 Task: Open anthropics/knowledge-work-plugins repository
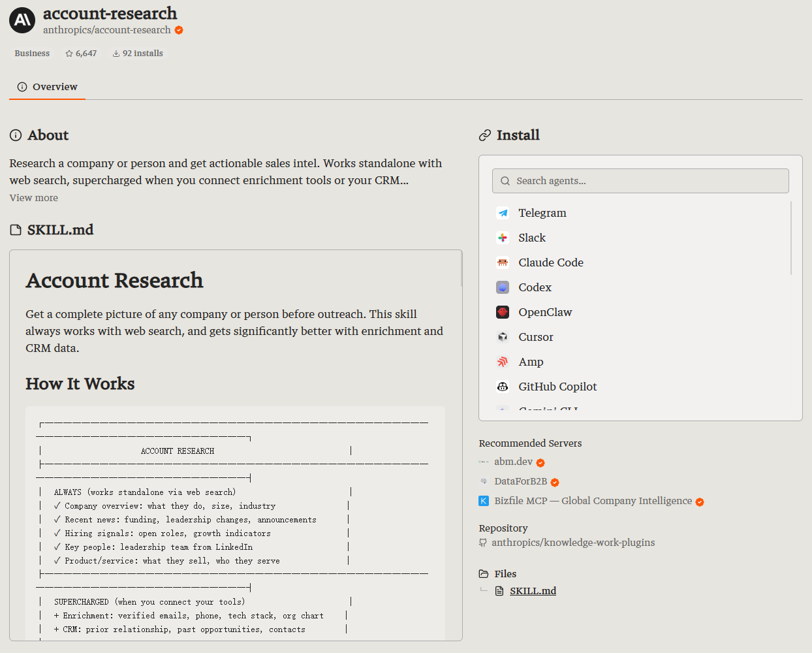click(573, 543)
